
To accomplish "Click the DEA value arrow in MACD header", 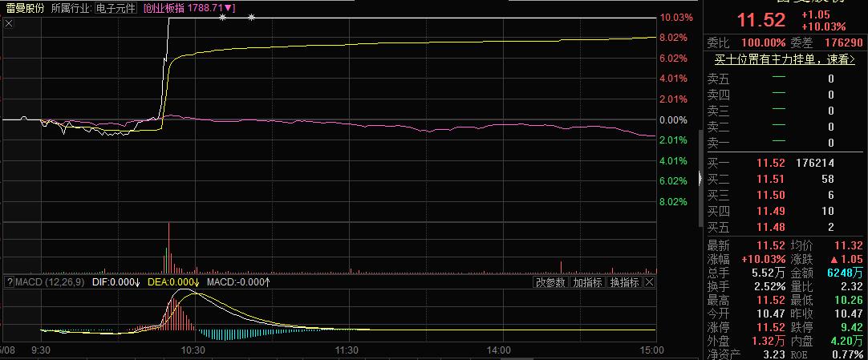I will pos(196,282).
